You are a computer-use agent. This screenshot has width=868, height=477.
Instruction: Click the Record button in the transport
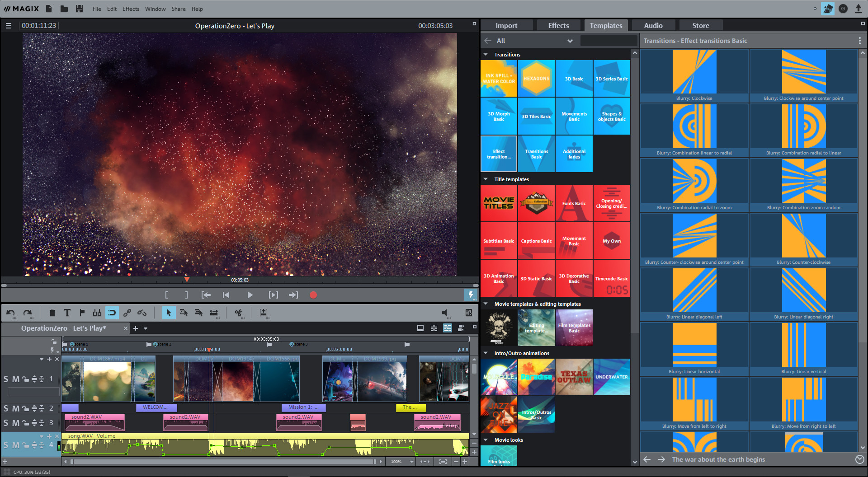(313, 295)
